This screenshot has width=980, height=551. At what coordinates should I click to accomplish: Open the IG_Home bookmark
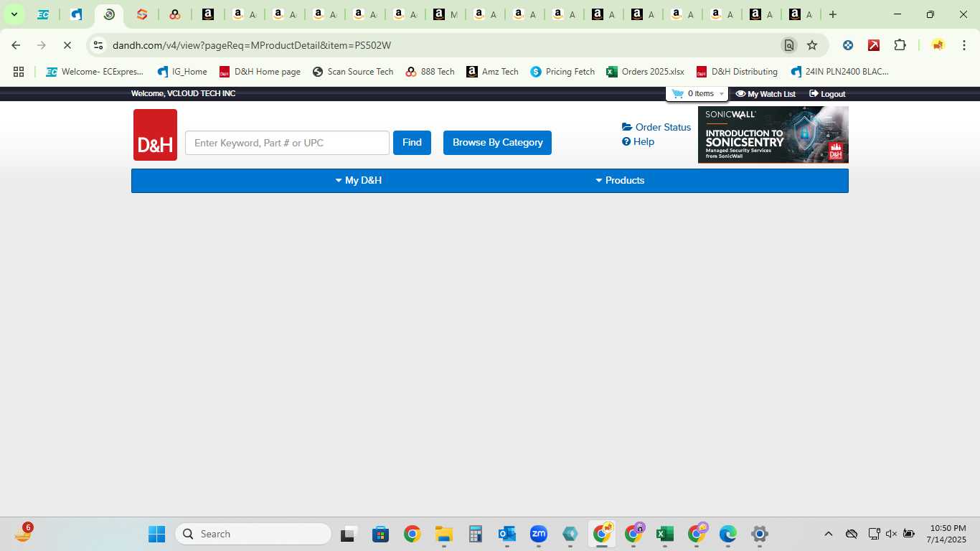(182, 72)
